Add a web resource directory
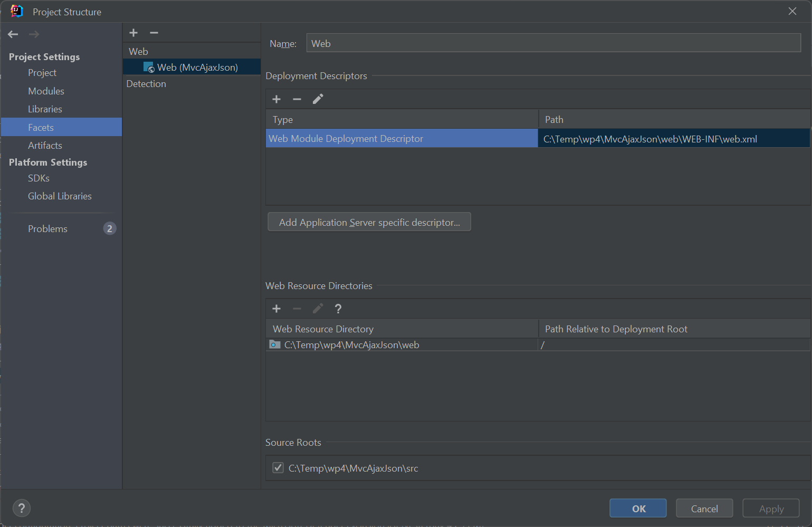Image resolution: width=812 pixels, height=527 pixels. (x=276, y=309)
